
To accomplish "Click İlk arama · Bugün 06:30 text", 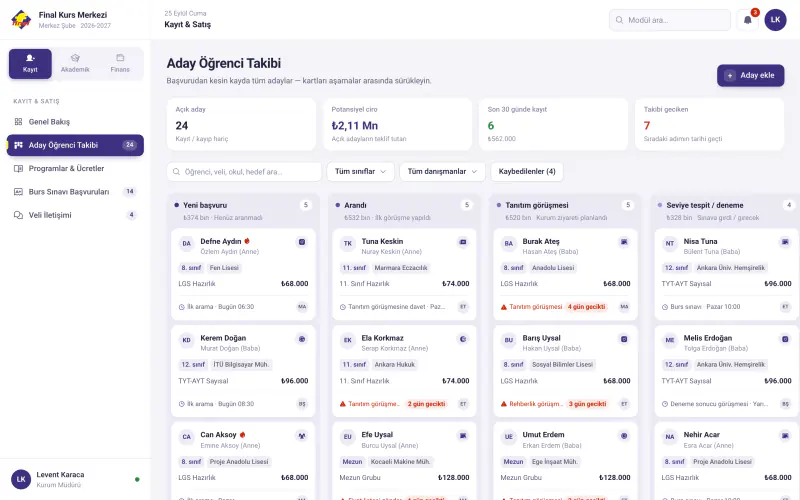I will 220,307.
